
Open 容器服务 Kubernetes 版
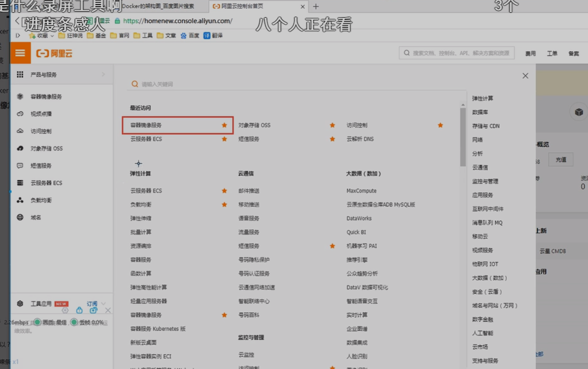[158, 329]
